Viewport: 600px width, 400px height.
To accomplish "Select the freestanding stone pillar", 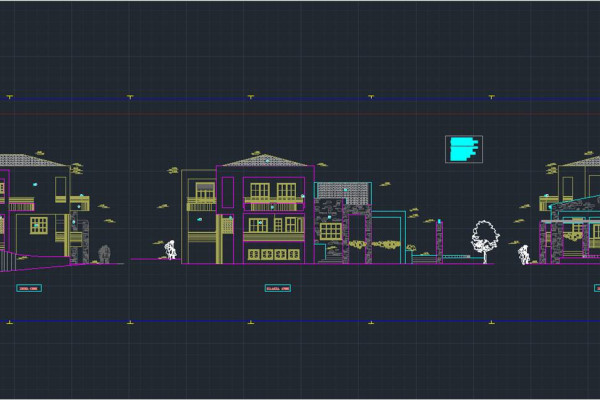I will click(439, 240).
